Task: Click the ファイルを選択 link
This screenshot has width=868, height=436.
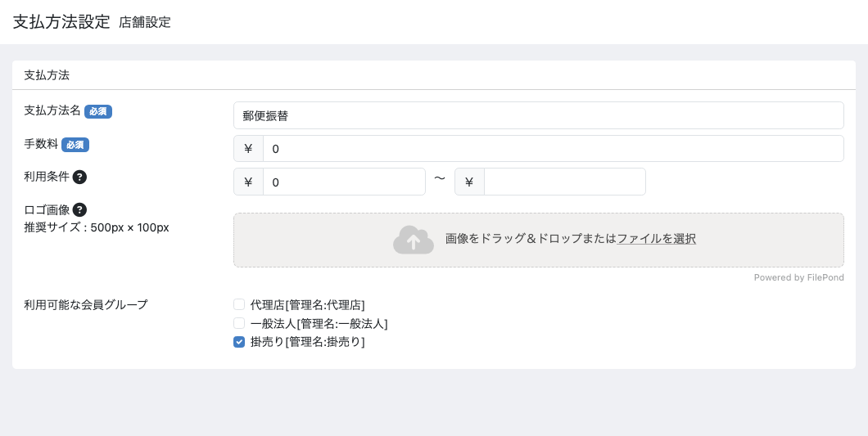Action: [656, 239]
